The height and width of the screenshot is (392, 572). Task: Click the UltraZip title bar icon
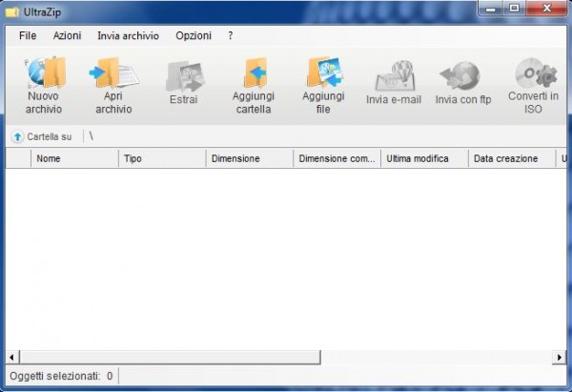point(12,12)
